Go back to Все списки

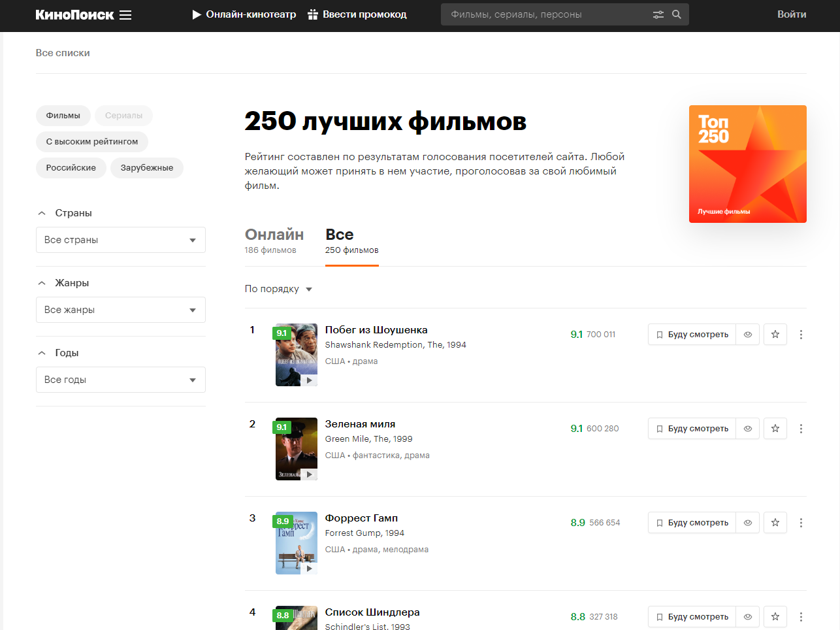pos(63,53)
